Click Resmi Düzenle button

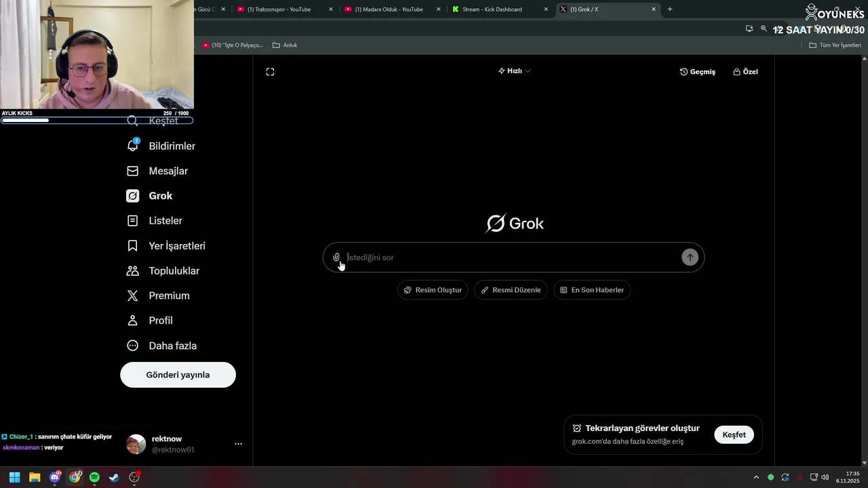[x=511, y=290]
